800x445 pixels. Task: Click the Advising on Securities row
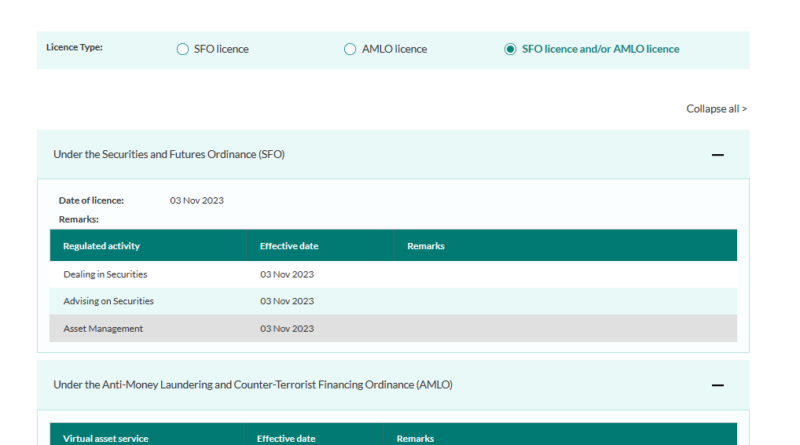(108, 301)
